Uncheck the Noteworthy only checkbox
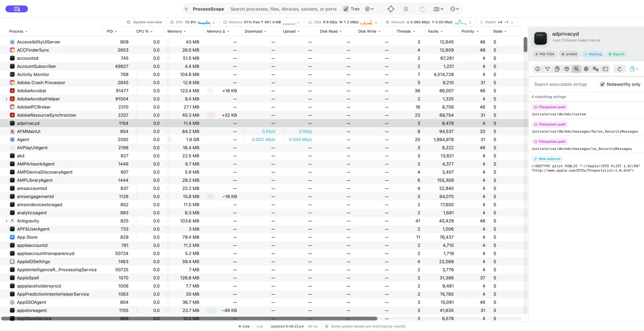Image resolution: width=644 pixels, height=331 pixels. tap(602, 84)
